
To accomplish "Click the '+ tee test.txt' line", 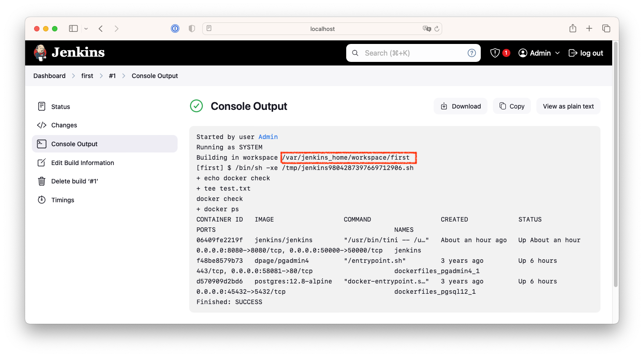I will 223,188.
